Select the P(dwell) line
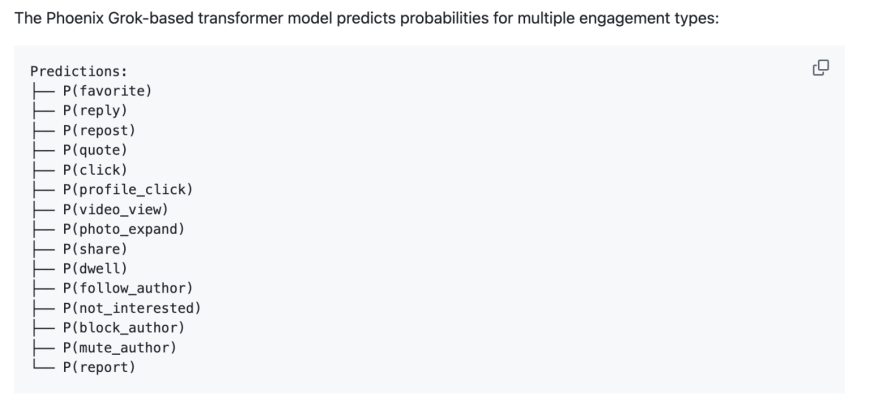Image resolution: width=870 pixels, height=411 pixels. click(95, 268)
